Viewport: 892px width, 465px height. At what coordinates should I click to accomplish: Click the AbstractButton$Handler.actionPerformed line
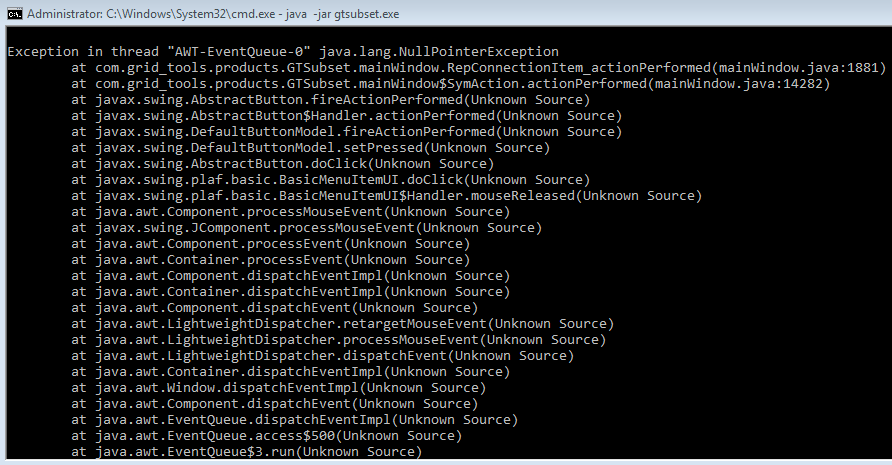click(x=346, y=115)
